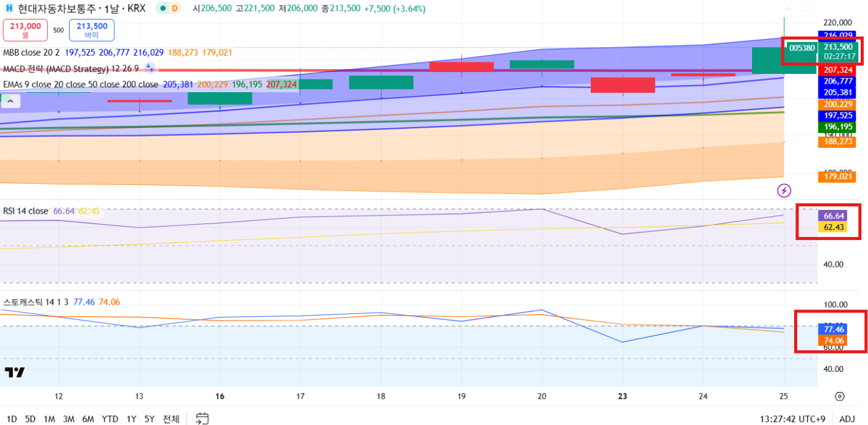Select the RSI 14 close legend title

click(25, 211)
